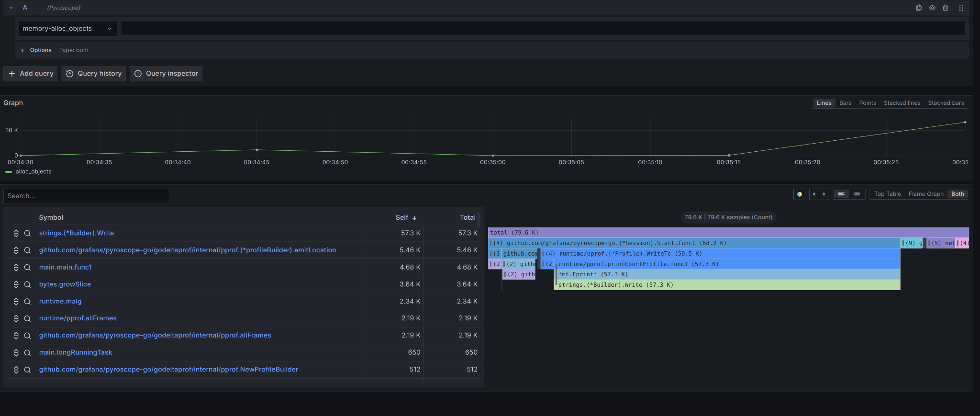Viewport: 980px width, 416px height.
Task: Click the symbol Search input field
Action: [x=86, y=196]
